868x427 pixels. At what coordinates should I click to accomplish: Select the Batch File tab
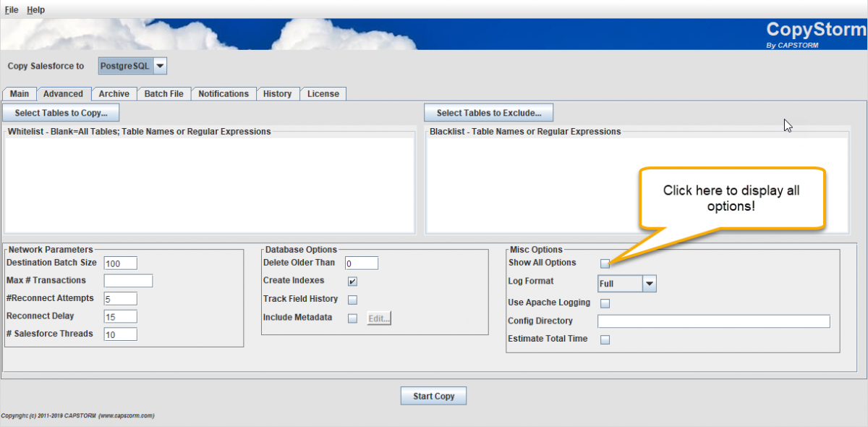(164, 93)
